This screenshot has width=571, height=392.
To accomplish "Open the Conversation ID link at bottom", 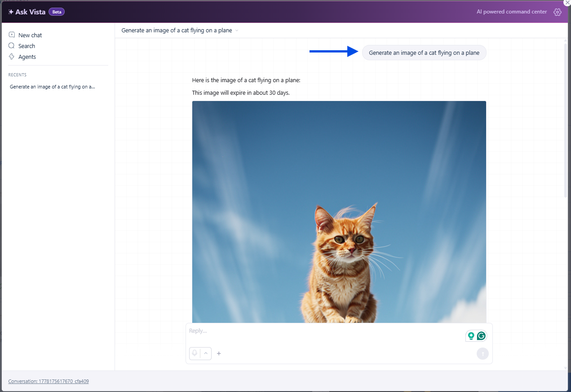I will click(49, 381).
